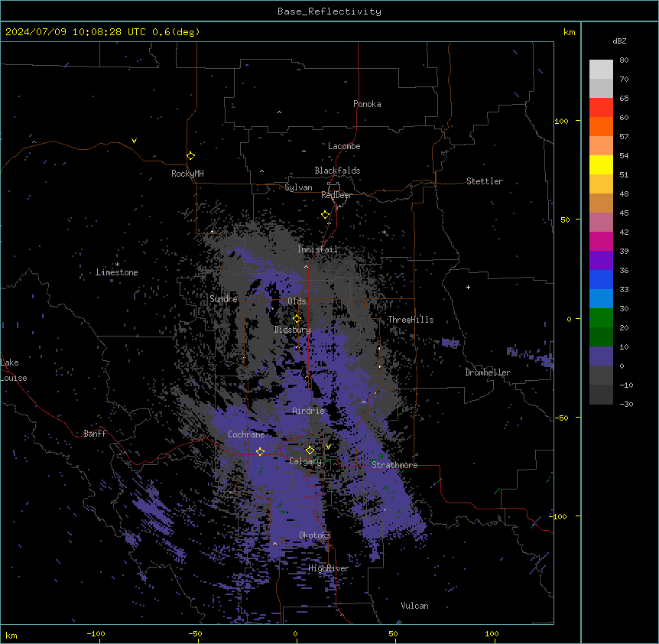Image resolution: width=659 pixels, height=644 pixels.
Task: Select the Strathmore label on the map
Action: (394, 465)
